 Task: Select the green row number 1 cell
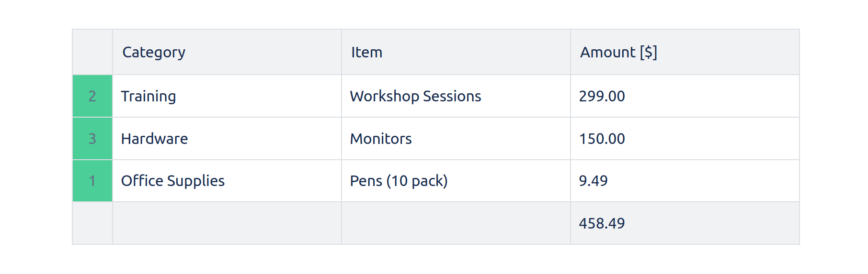92,181
